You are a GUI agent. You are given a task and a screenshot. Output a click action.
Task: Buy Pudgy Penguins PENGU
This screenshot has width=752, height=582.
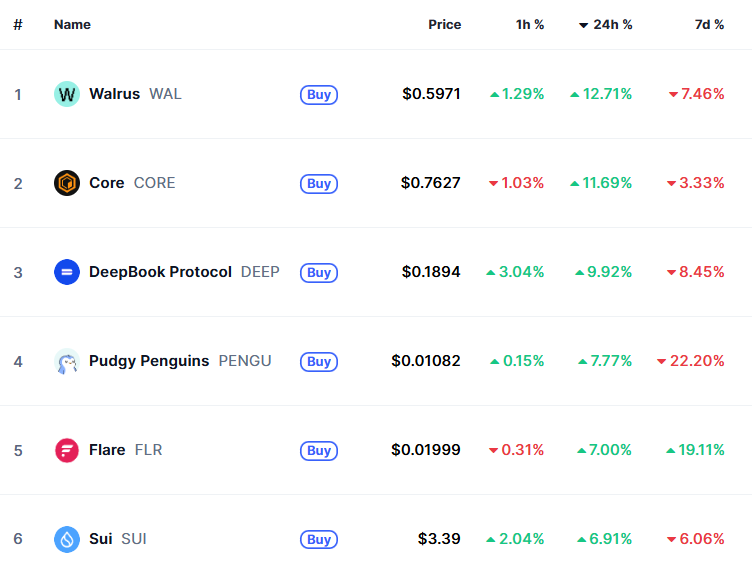point(319,361)
